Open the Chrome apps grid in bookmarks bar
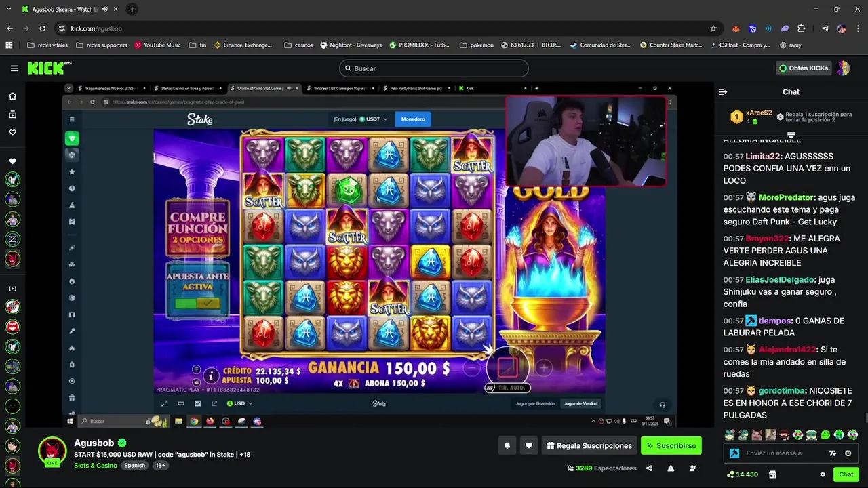Image resolution: width=868 pixels, height=488 pixels. (9, 45)
